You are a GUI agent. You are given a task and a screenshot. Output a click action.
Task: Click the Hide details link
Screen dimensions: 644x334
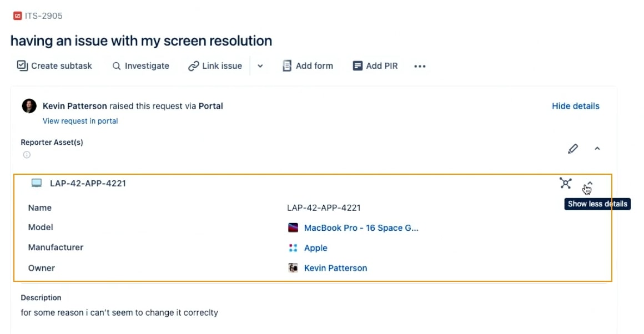[575, 106]
